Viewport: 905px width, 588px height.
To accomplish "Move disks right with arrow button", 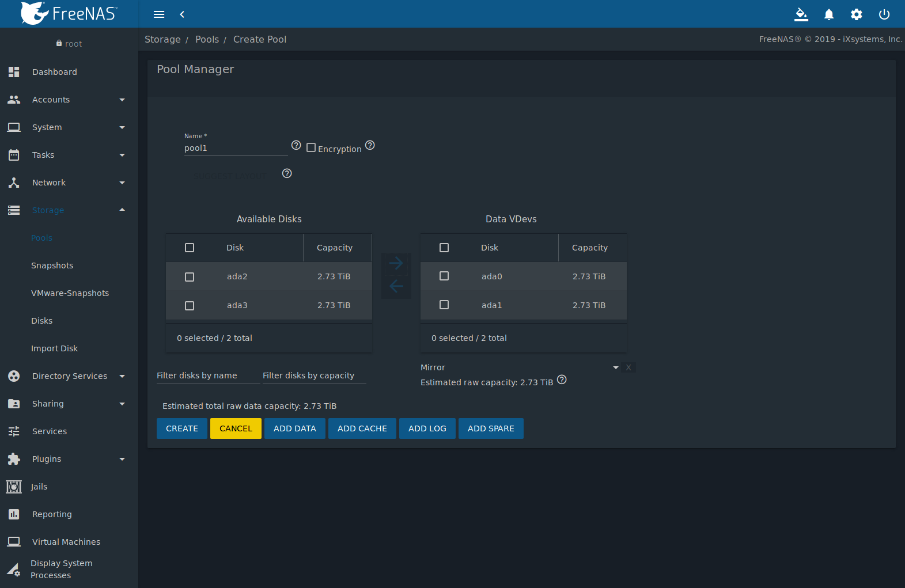I will point(396,264).
